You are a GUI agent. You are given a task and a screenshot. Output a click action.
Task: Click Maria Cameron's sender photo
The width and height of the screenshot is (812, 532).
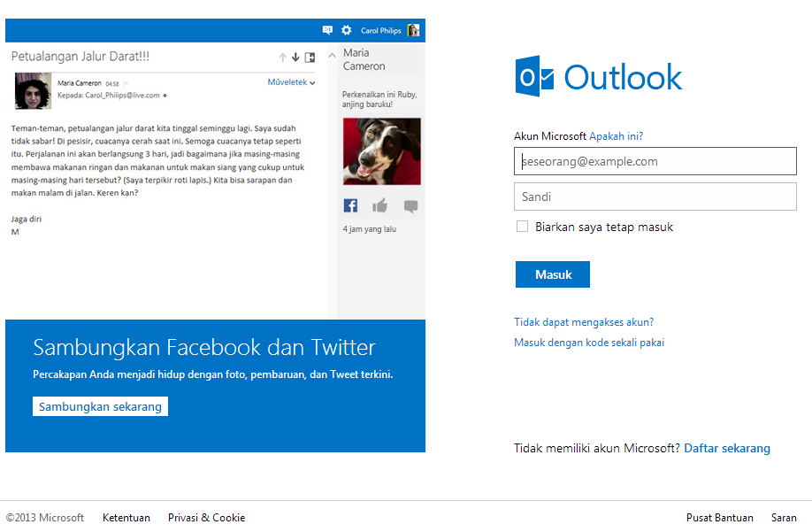(33, 90)
